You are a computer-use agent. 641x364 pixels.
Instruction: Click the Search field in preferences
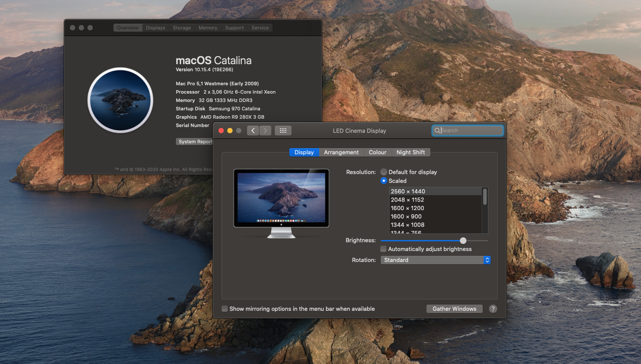[468, 131]
